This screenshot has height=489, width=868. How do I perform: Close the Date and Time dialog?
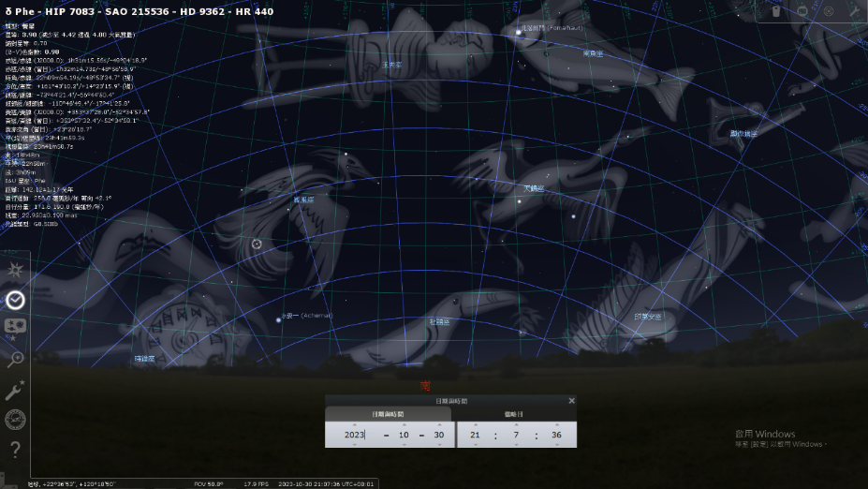coord(571,401)
